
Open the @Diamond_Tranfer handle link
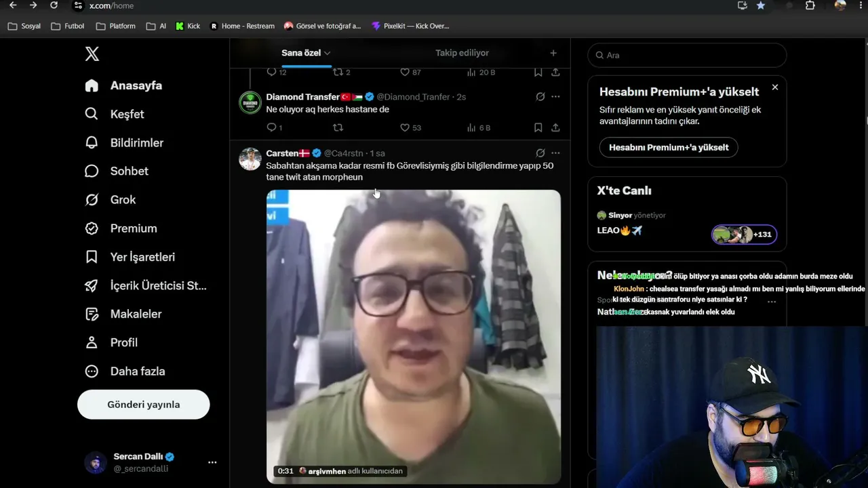pos(413,97)
